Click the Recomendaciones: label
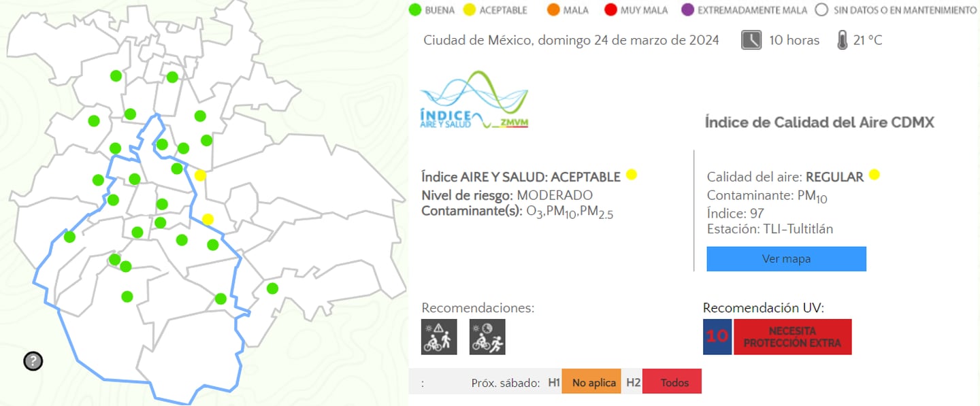980x406 pixels. 478,307
